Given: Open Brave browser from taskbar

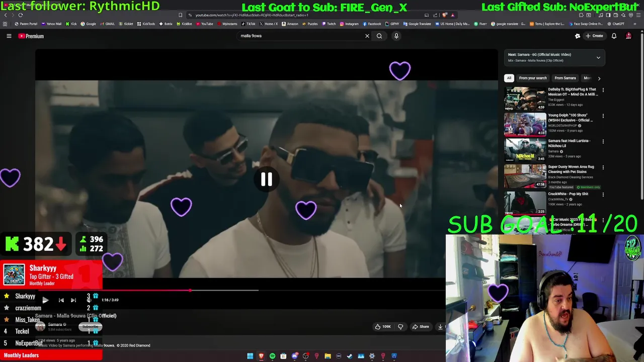Looking at the screenshot, I should click(x=261, y=356).
